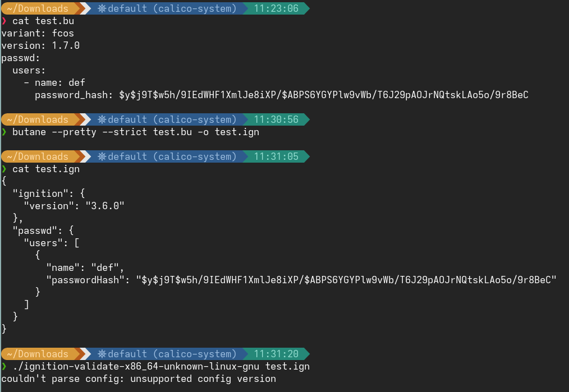The image size is (569, 392).
Task: Click the green prompt arrow before the butane command
Action: 4,132
